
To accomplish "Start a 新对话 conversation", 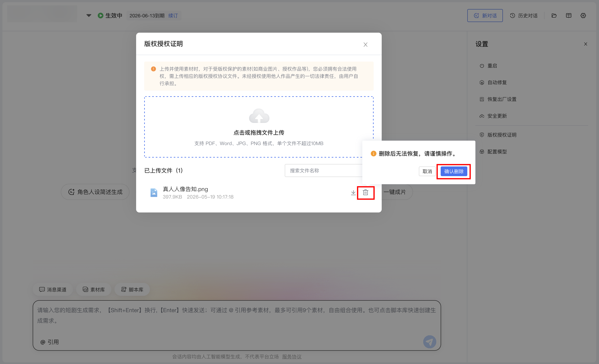I will (x=485, y=16).
